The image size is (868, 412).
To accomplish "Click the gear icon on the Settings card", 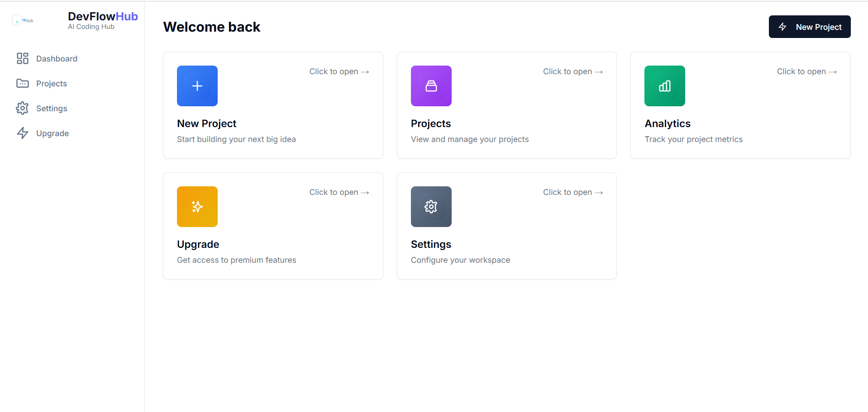I will click(431, 207).
